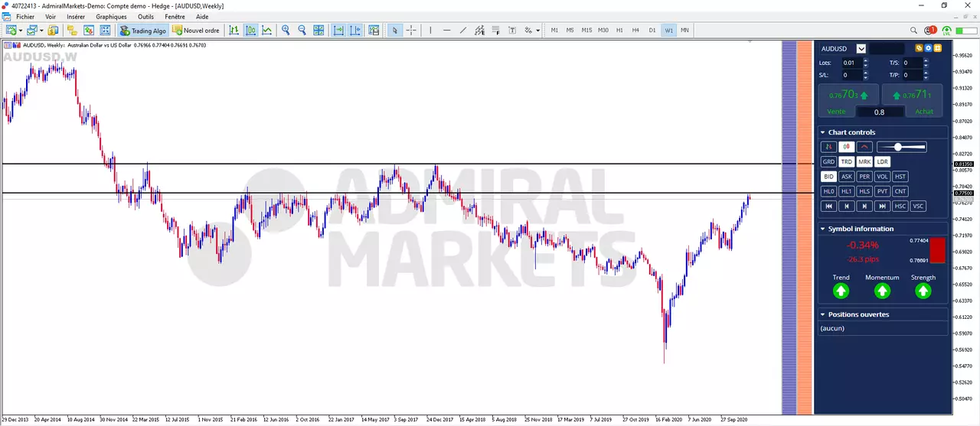The image size is (980, 426).
Task: Open the profiles icon
Action: click(x=32, y=31)
